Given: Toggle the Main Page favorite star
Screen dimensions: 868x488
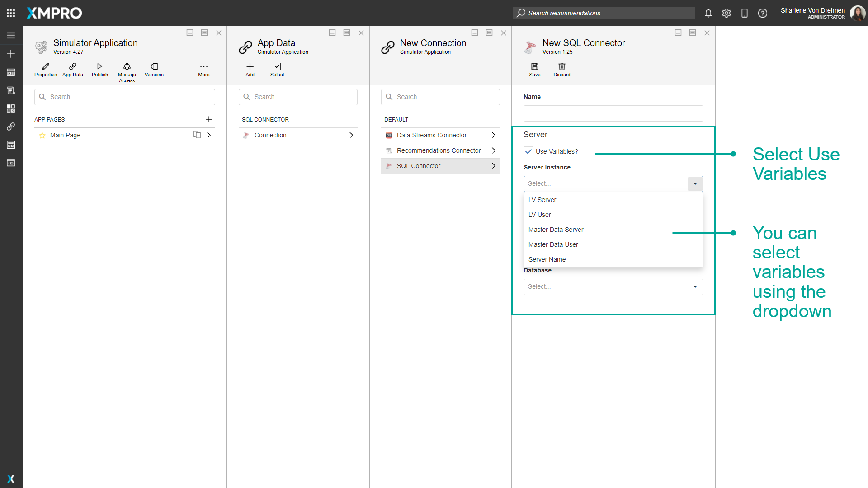Looking at the screenshot, I should coord(42,135).
